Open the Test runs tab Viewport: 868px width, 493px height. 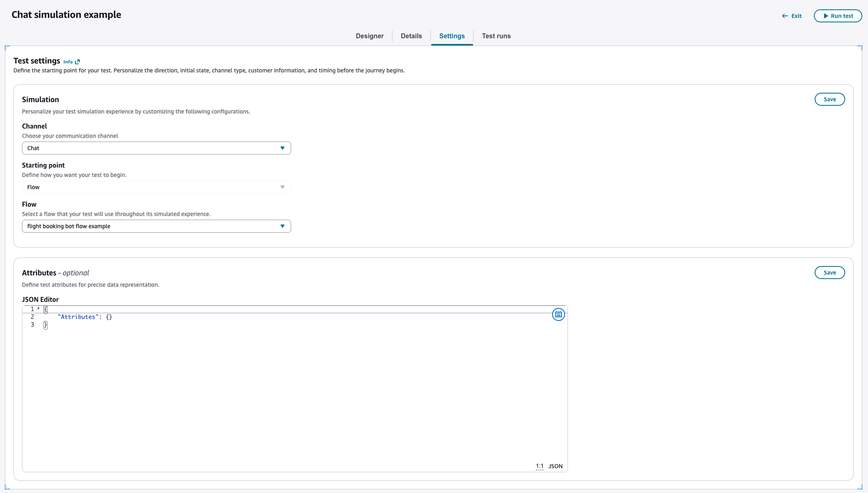click(496, 36)
